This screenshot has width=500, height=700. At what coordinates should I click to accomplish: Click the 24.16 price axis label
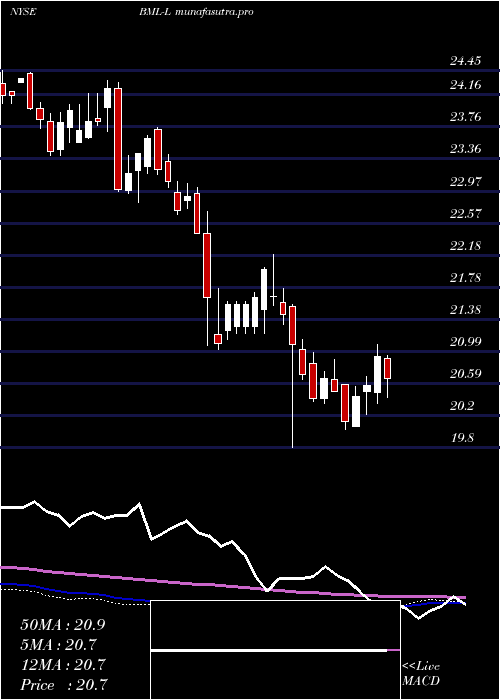coord(465,84)
